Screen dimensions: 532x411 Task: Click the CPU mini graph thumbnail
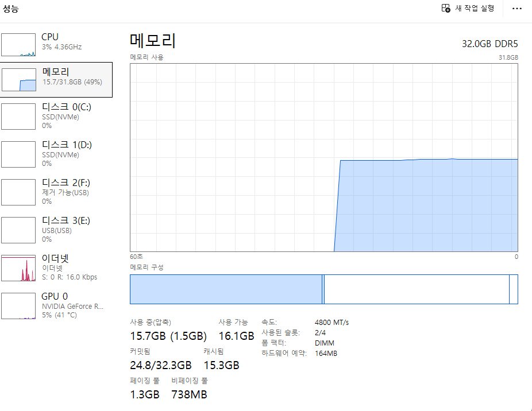pyautogui.click(x=18, y=45)
